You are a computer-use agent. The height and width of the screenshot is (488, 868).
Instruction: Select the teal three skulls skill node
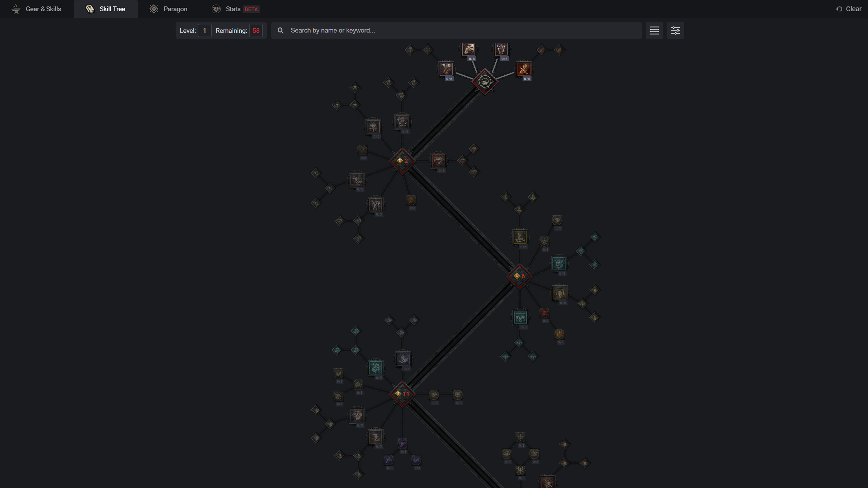click(520, 318)
